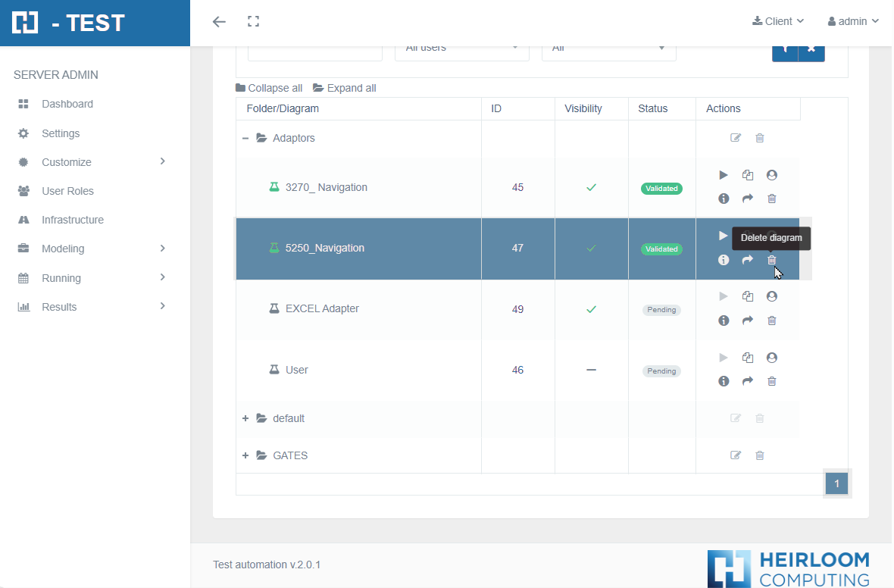Edit the Adaptors folder
Viewport: 894px width, 588px height.
(735, 138)
